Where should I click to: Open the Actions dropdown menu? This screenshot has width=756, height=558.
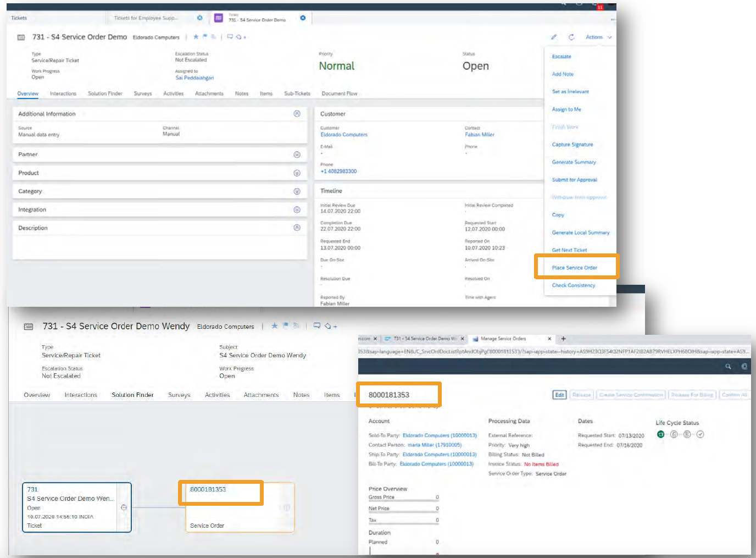coord(597,37)
